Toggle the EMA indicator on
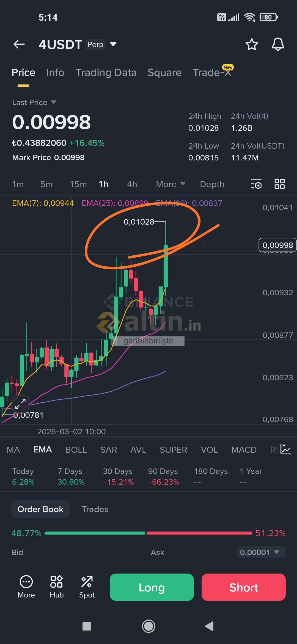This screenshot has width=297, height=644. tap(43, 449)
